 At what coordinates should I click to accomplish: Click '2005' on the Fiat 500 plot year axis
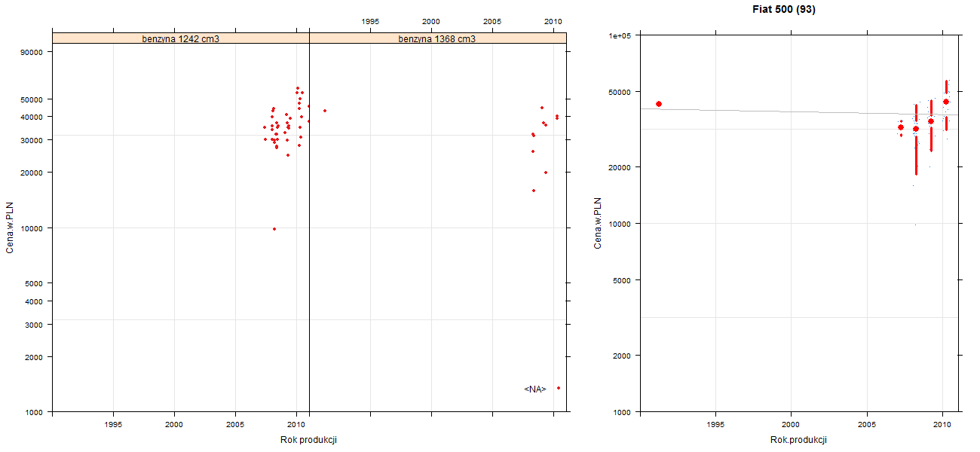pos(868,426)
